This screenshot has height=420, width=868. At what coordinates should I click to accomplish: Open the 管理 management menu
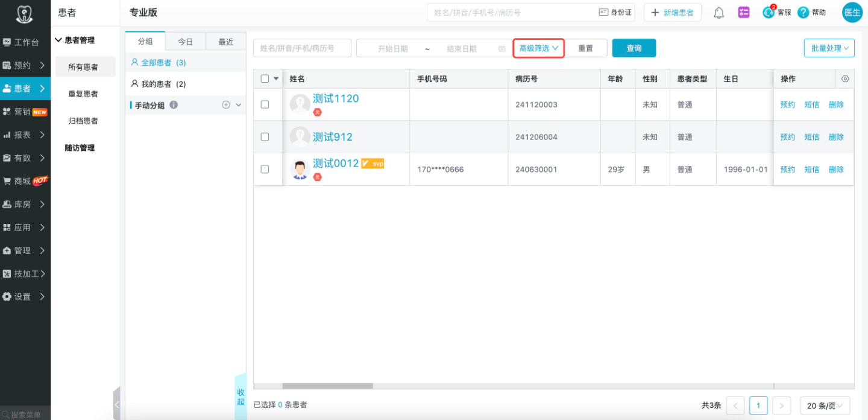[25, 250]
